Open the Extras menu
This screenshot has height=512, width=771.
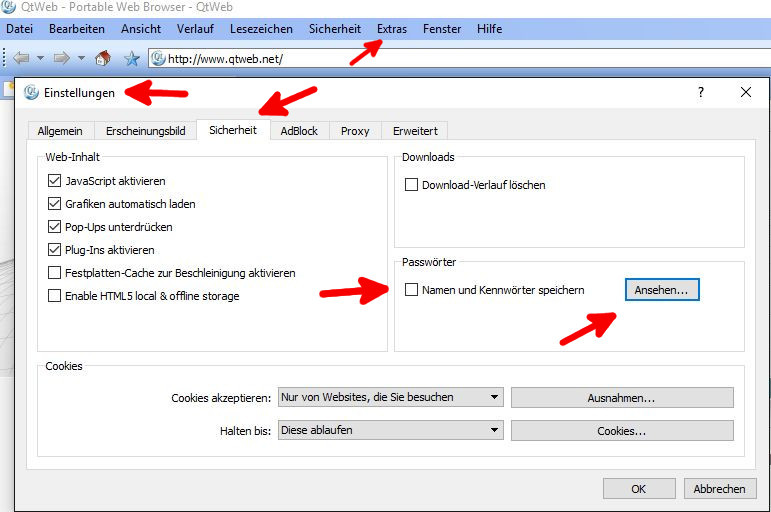392,29
